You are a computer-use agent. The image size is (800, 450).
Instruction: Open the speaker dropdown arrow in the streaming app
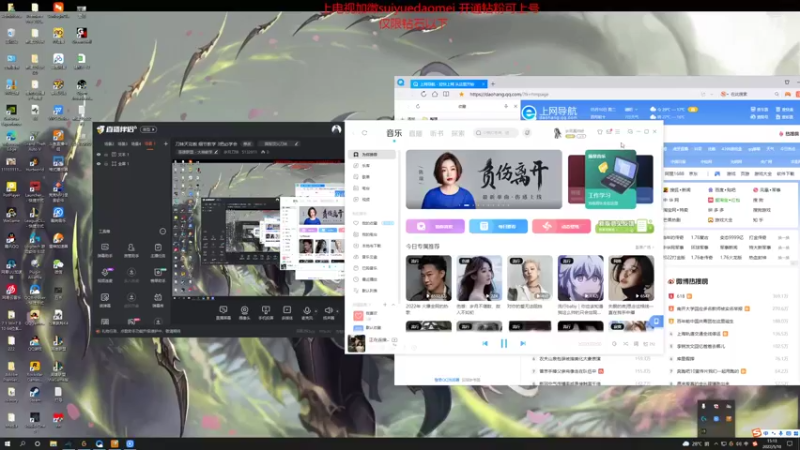337,311
